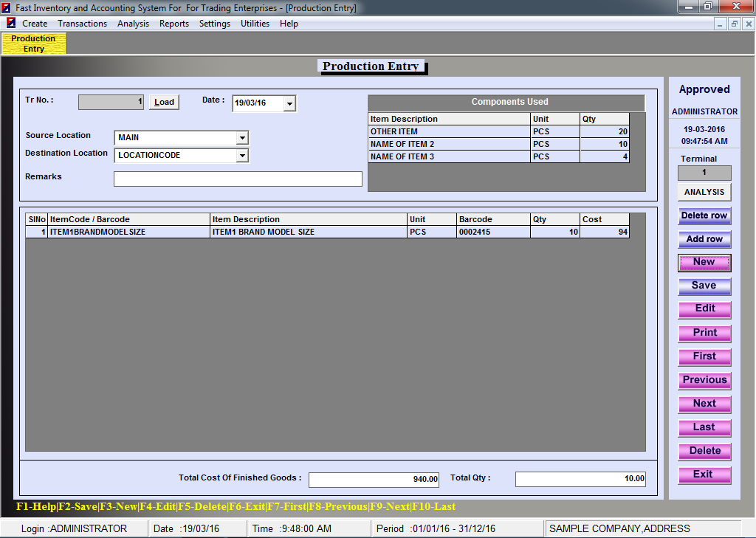Save the production entry
The width and height of the screenshot is (756, 538).
click(704, 286)
